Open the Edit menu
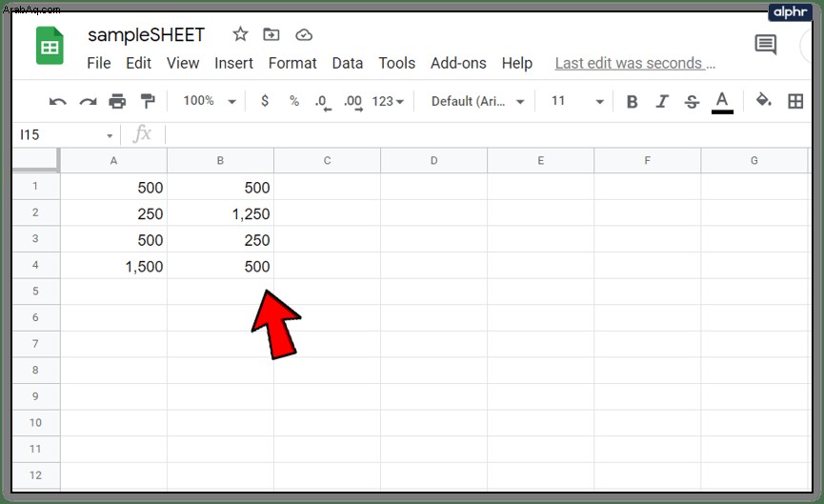The image size is (824, 504). click(138, 63)
